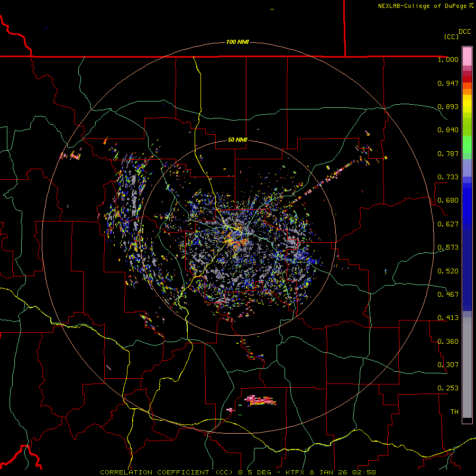
Task: Click the 1.000 value on the scale
Action: click(448, 59)
